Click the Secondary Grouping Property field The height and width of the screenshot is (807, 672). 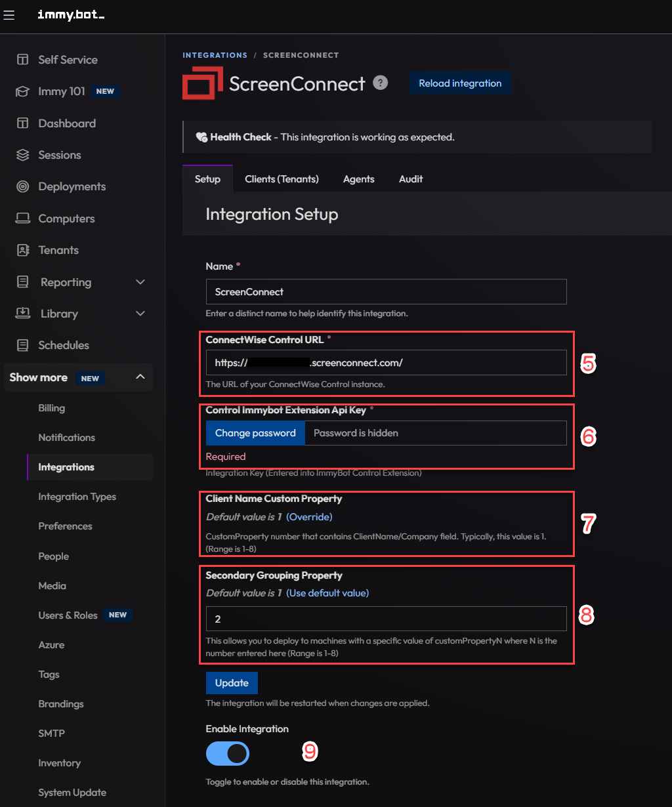tap(386, 619)
